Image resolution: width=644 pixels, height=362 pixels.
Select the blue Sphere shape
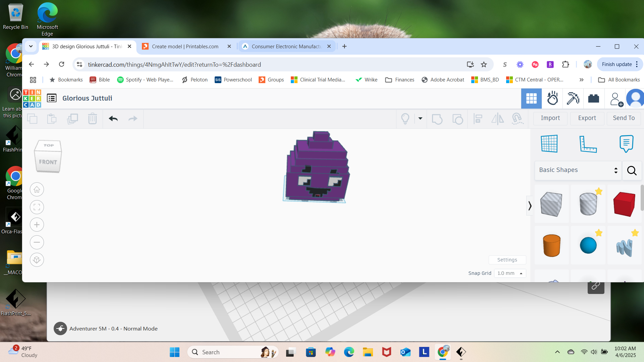point(588,245)
